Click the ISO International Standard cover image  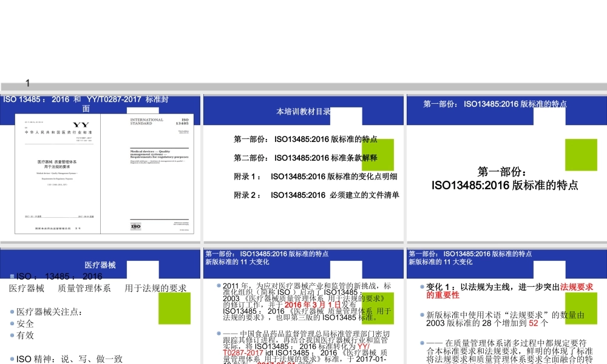(147, 174)
